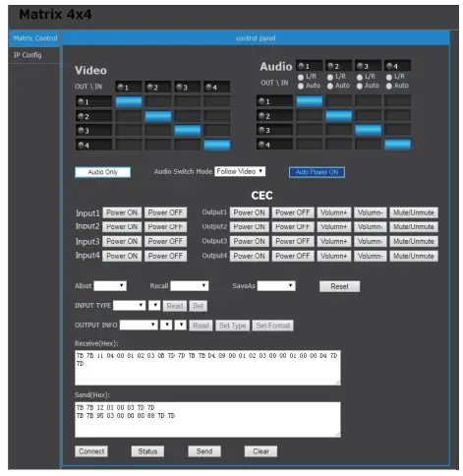Click in the Send(Hex) text area
This screenshot has width=463, height=476.
(207, 420)
